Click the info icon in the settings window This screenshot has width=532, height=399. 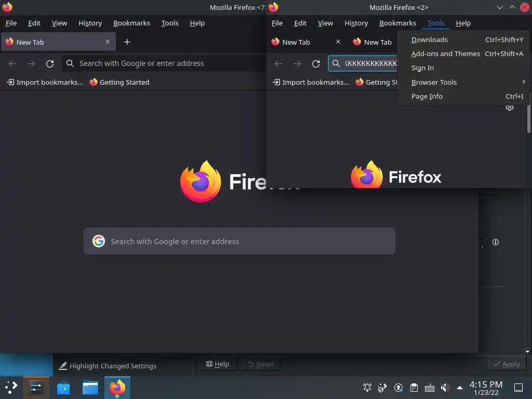coord(495,242)
